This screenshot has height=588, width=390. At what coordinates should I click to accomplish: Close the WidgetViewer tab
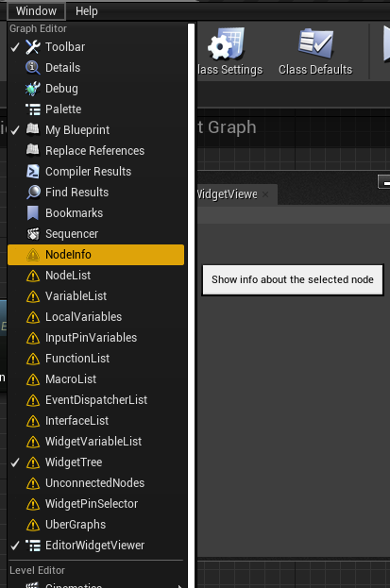pos(265,194)
